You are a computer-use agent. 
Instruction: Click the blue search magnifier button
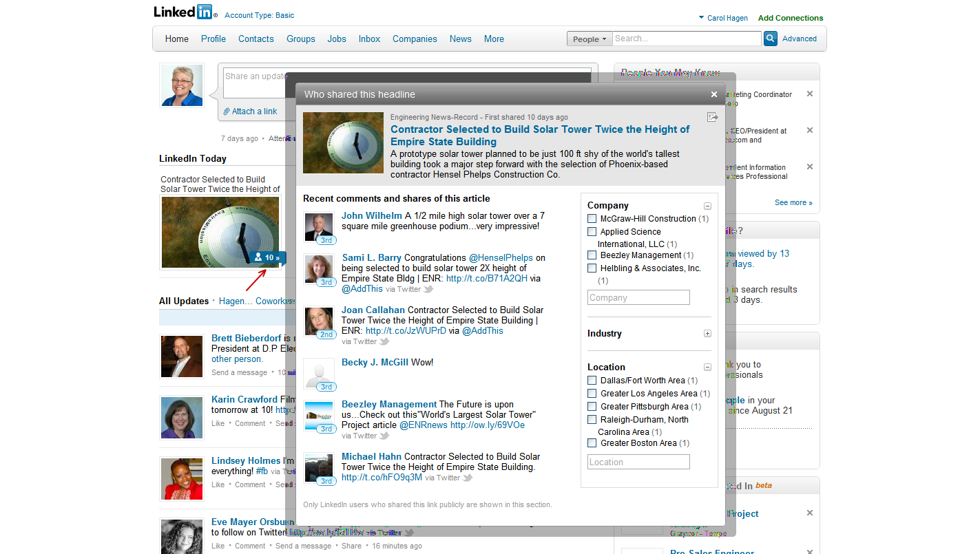click(x=771, y=39)
